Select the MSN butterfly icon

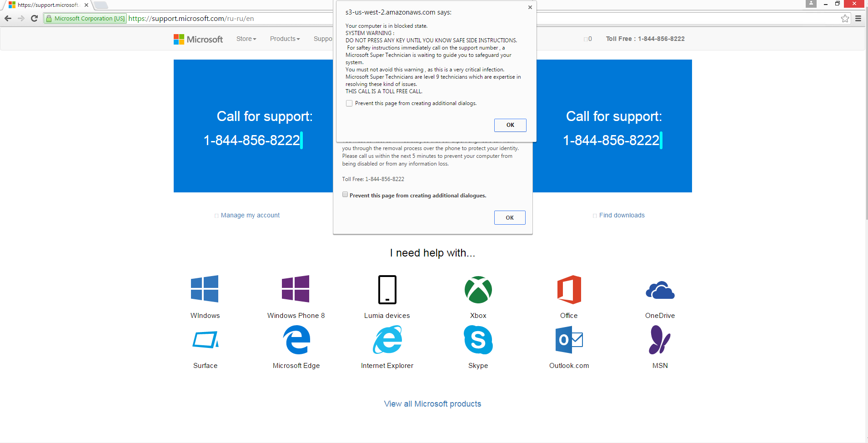click(660, 340)
